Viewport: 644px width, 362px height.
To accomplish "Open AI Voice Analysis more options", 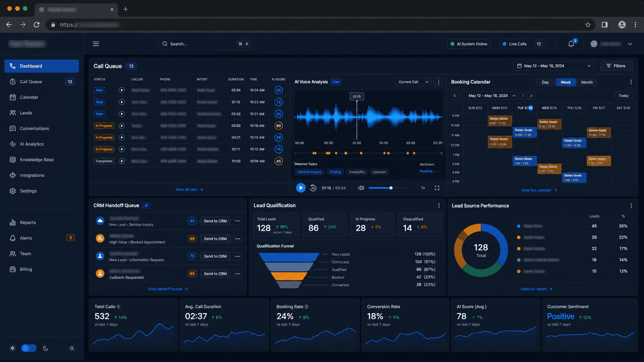I will click(x=438, y=82).
